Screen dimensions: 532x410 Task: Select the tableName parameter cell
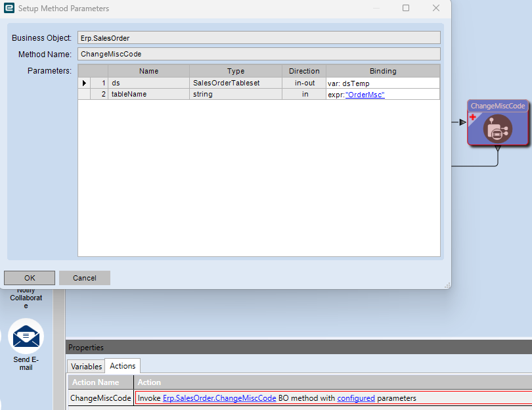click(x=148, y=94)
